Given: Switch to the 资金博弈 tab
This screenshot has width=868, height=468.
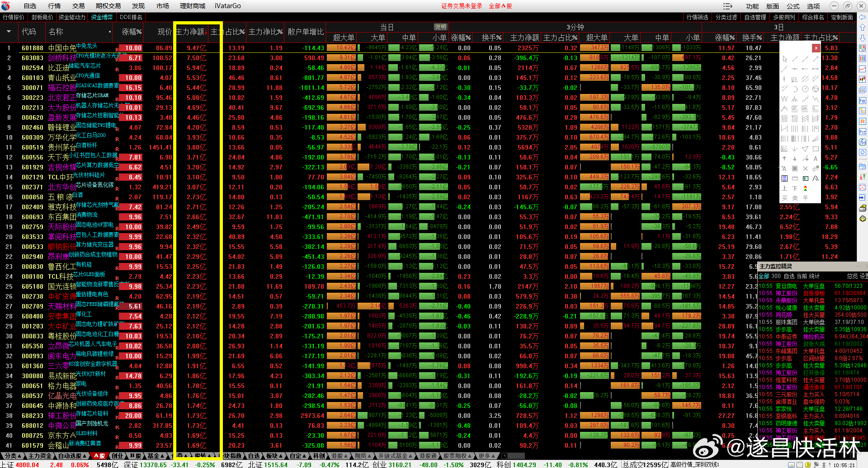Looking at the screenshot, I should (102, 17).
